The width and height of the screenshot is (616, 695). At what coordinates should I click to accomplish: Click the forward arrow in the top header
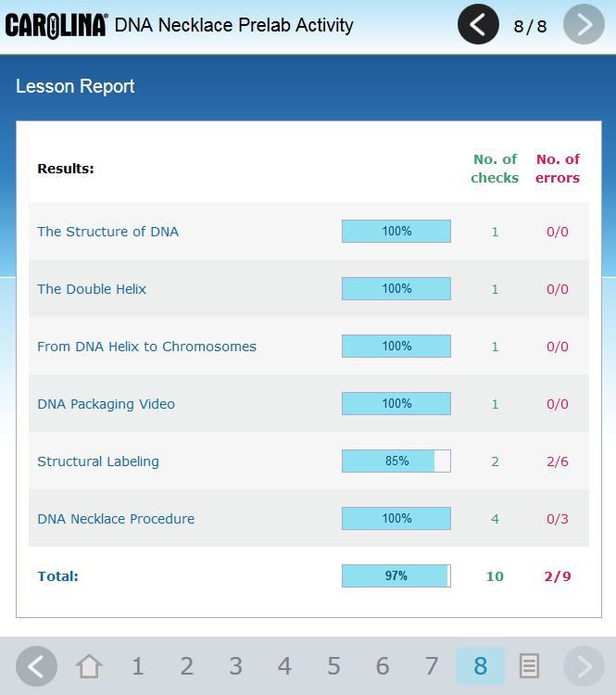coord(584,25)
